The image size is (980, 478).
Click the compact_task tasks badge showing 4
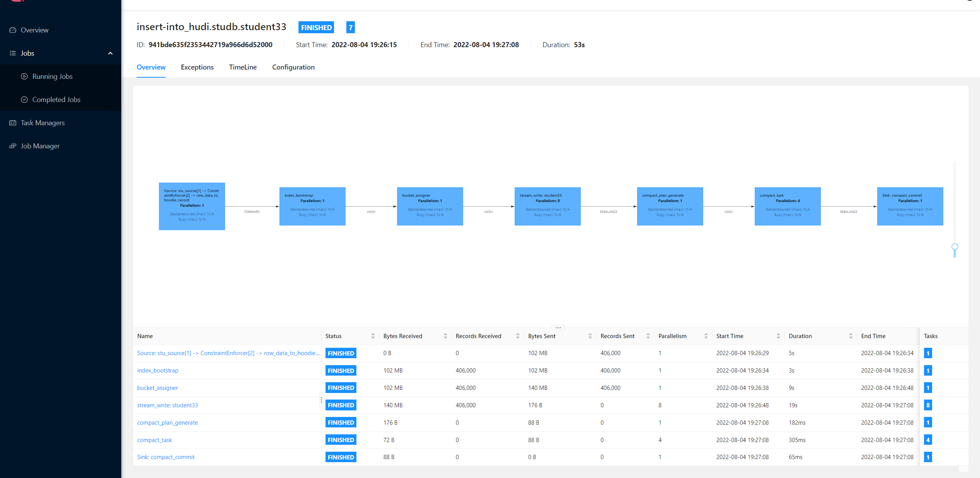[x=927, y=440]
